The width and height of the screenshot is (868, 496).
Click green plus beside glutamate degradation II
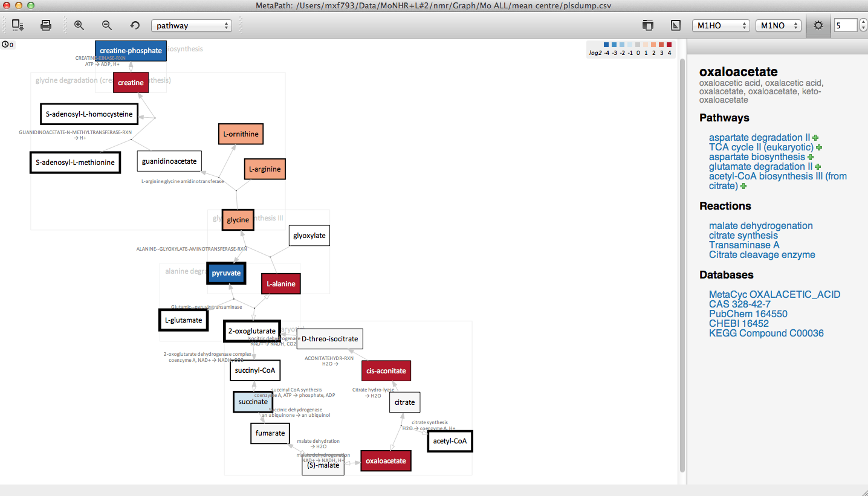pos(818,167)
